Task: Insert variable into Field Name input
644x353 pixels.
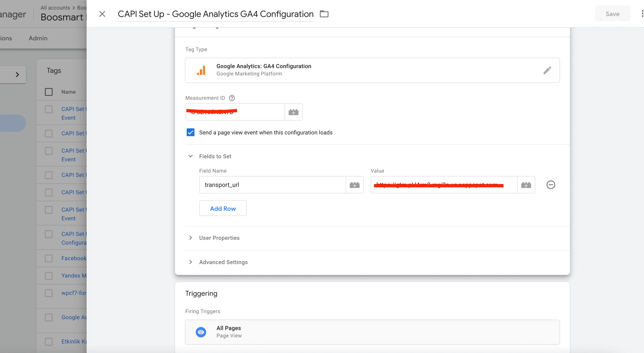Action: (354, 185)
